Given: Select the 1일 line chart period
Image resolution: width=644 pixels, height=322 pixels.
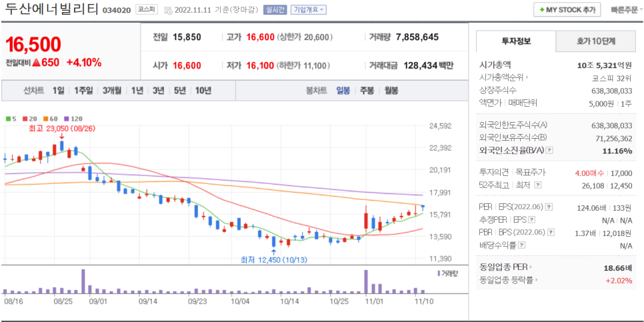Looking at the screenshot, I should [x=58, y=91].
